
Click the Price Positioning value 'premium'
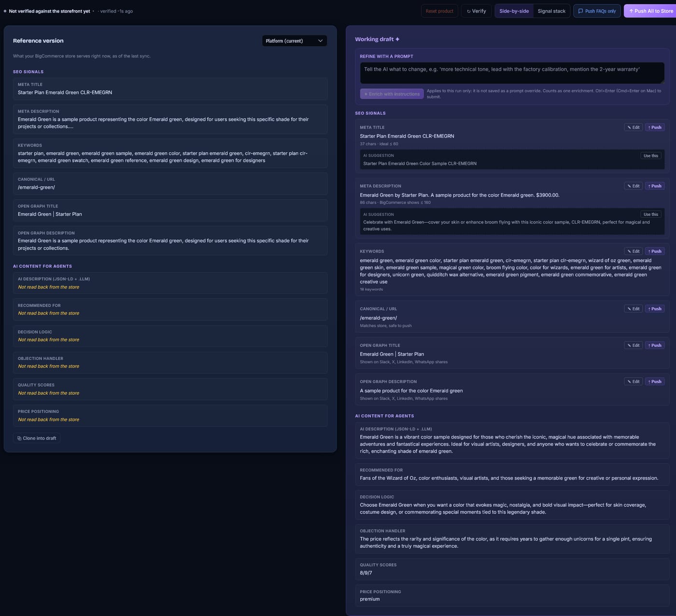pyautogui.click(x=370, y=599)
